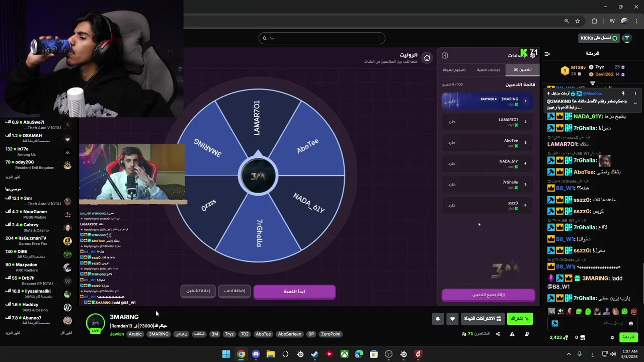The image size is (644, 362).
Task: Click the بحث search field
Action: coord(322,38)
